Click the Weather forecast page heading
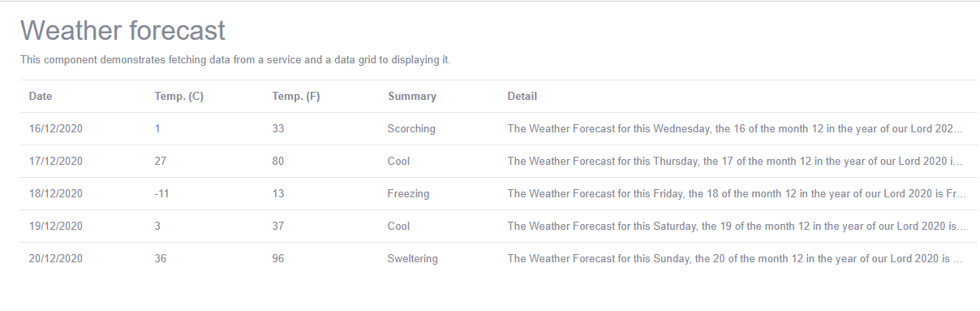 (x=122, y=31)
